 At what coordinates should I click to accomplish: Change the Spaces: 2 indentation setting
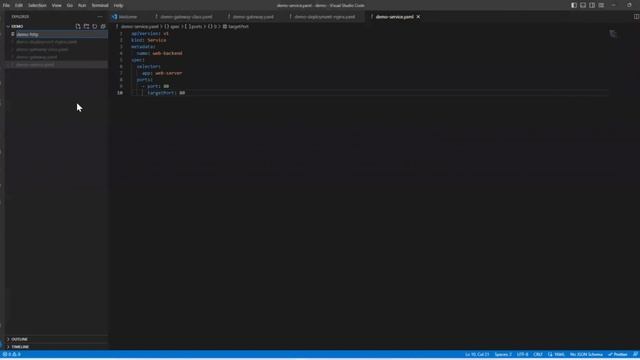tap(503, 354)
